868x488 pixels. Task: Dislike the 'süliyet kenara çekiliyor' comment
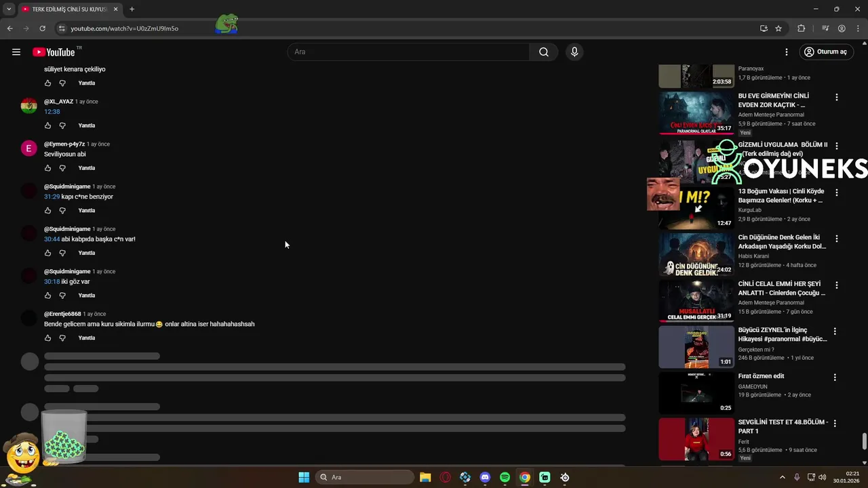[62, 83]
